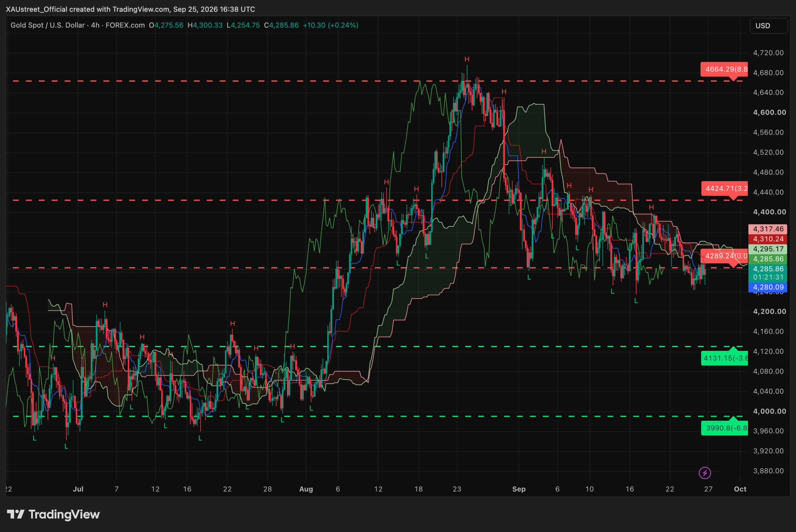Click the 23 date label on time axis

pos(457,489)
